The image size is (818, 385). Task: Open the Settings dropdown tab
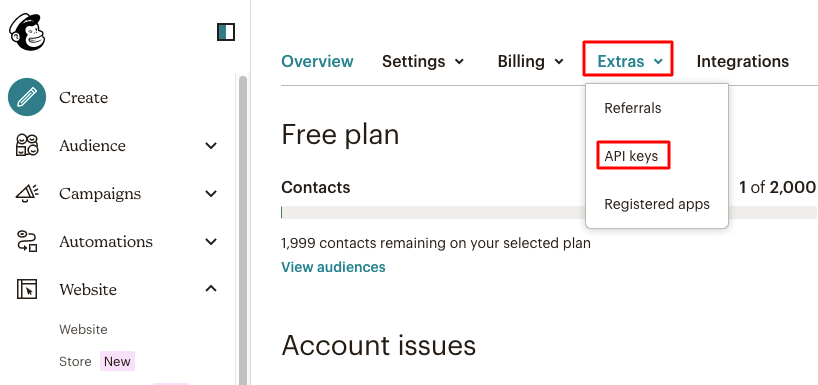423,62
